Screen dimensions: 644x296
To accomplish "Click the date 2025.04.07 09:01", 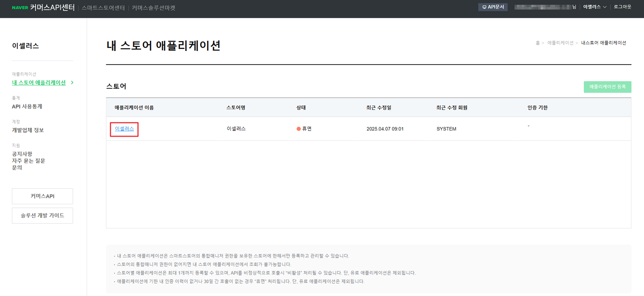I will click(x=385, y=129).
